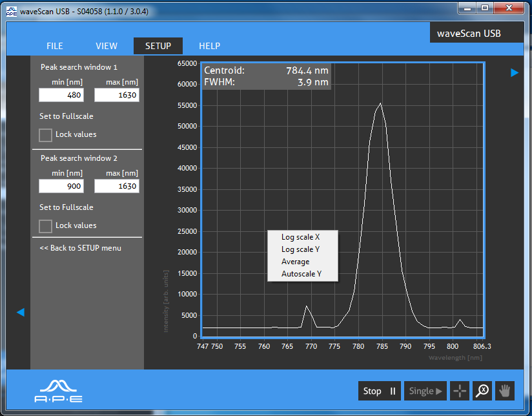Click Set to Fullscale for window 1
Image resolution: width=532 pixels, height=416 pixels.
[66, 116]
